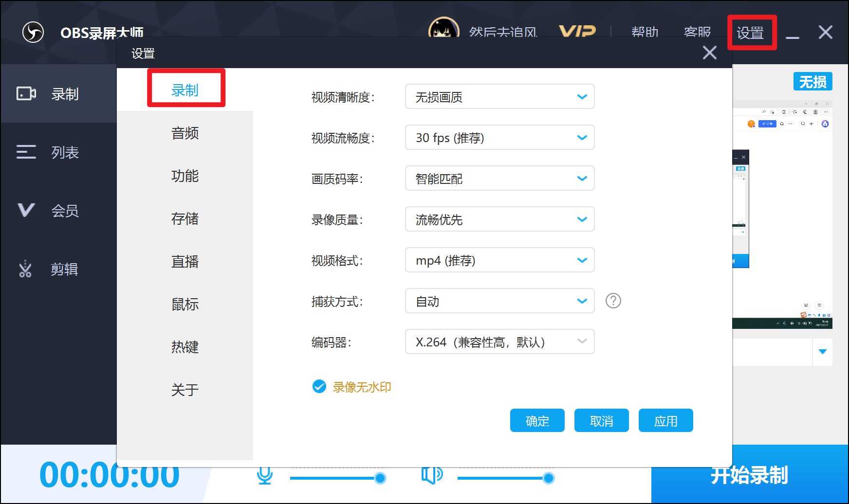Expand the 视频格式 format dropdown
The width and height of the screenshot is (849, 504).
click(x=499, y=260)
